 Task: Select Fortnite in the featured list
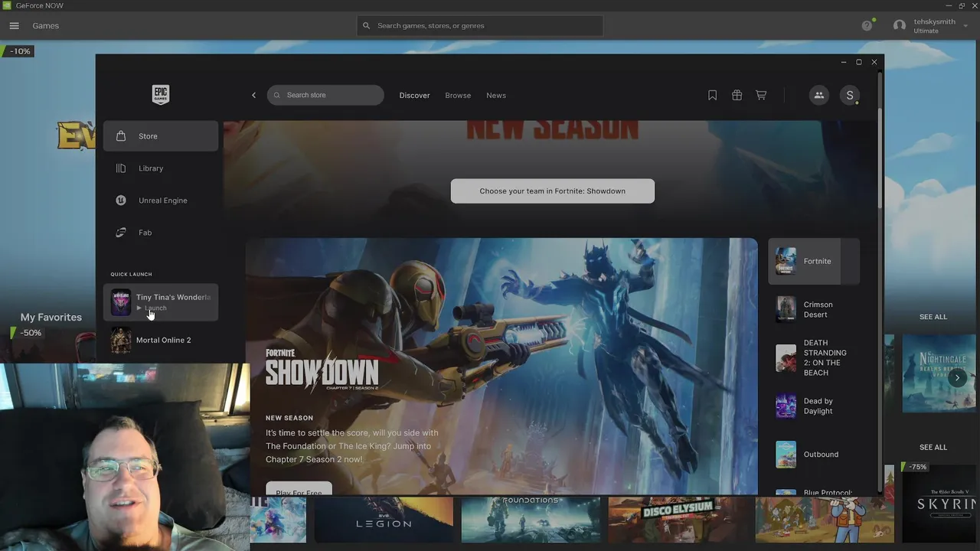point(814,261)
